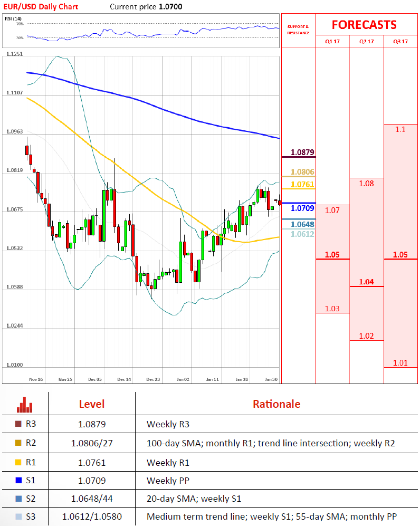420x526 pixels.
Task: Click the 1.0612 support level marker
Action: (x=302, y=234)
